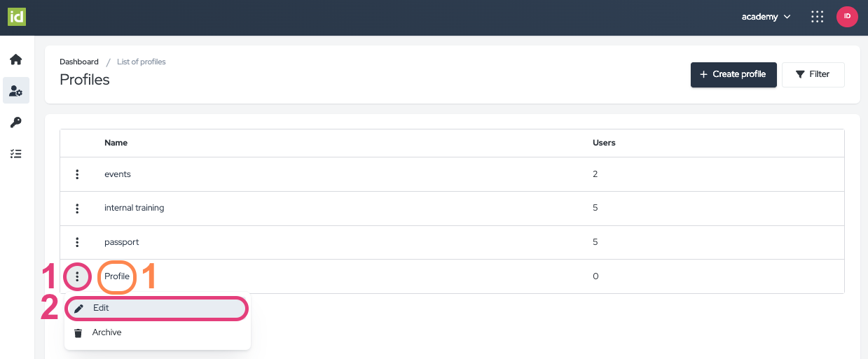Open three-dot menu for internal training
868x359 pixels.
click(x=77, y=208)
